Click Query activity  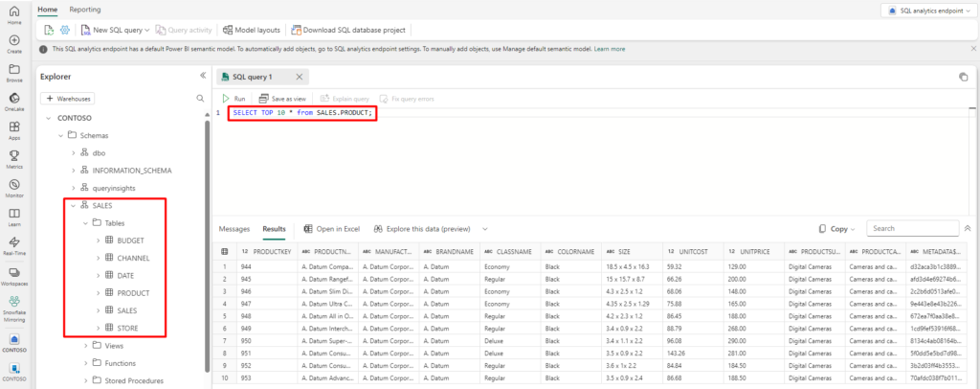coord(184,30)
